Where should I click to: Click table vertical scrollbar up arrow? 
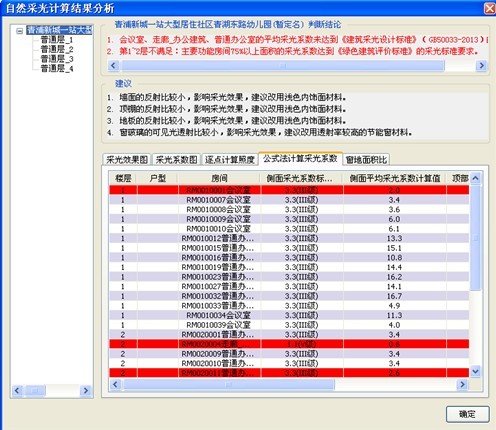pyautogui.click(x=476, y=178)
